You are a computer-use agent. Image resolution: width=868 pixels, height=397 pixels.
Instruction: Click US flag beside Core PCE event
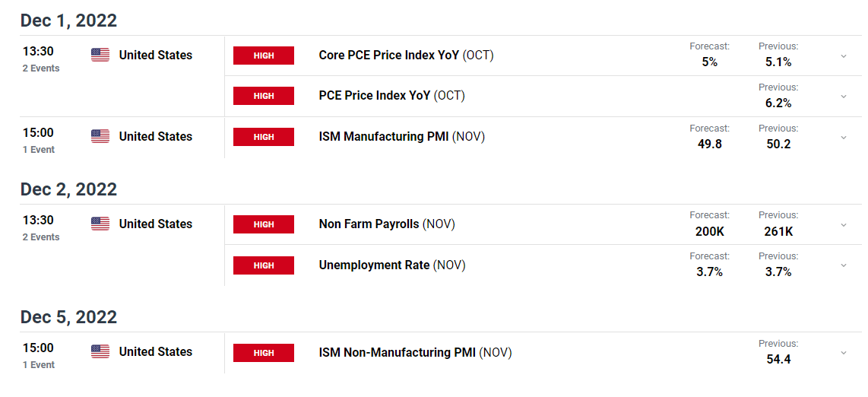(100, 55)
